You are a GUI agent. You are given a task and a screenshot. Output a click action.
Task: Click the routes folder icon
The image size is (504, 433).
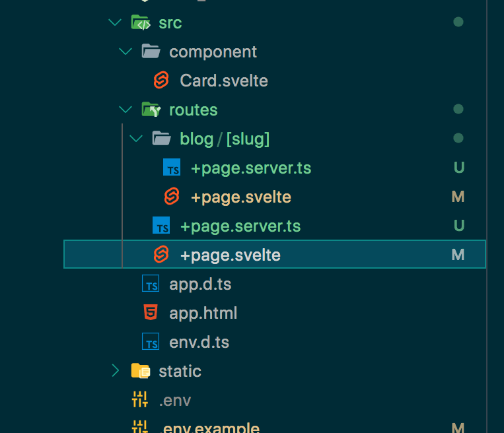[151, 110]
